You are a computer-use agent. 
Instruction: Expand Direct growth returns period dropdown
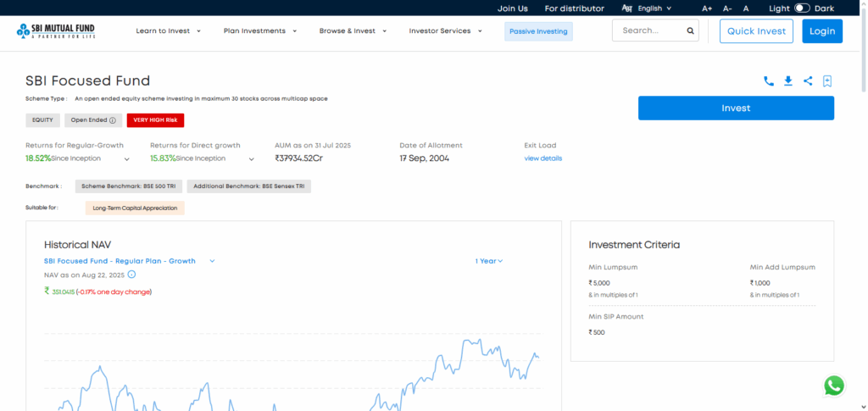click(251, 159)
